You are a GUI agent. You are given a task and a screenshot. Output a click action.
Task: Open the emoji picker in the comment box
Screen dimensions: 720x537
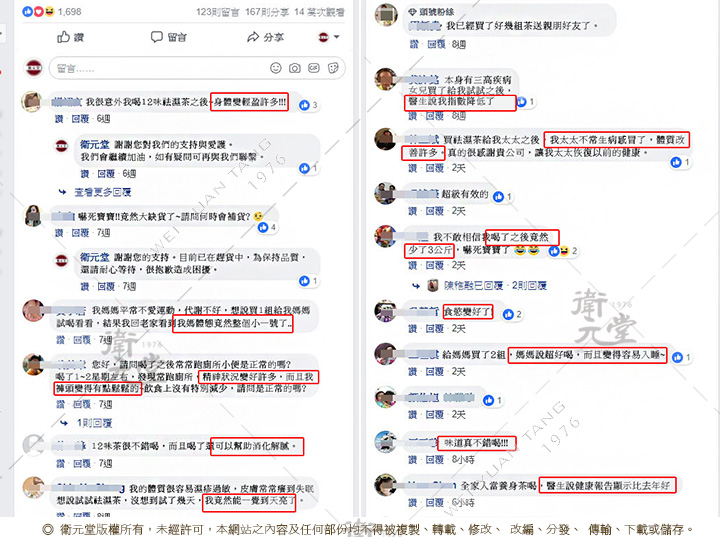(x=276, y=68)
